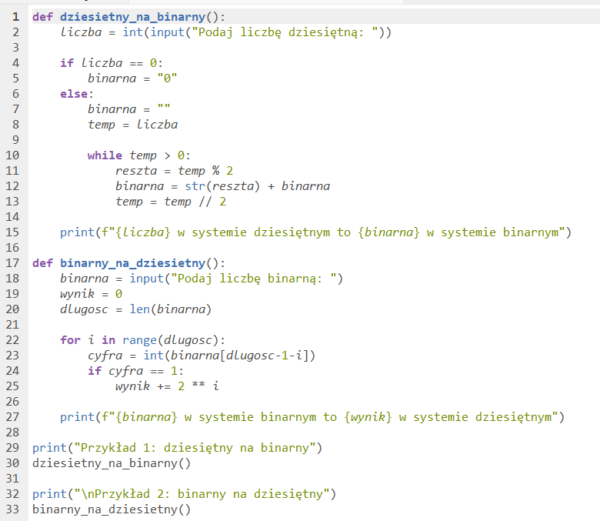Click the while keyword on line 10
Screen dimensions: 600x521
point(106,155)
